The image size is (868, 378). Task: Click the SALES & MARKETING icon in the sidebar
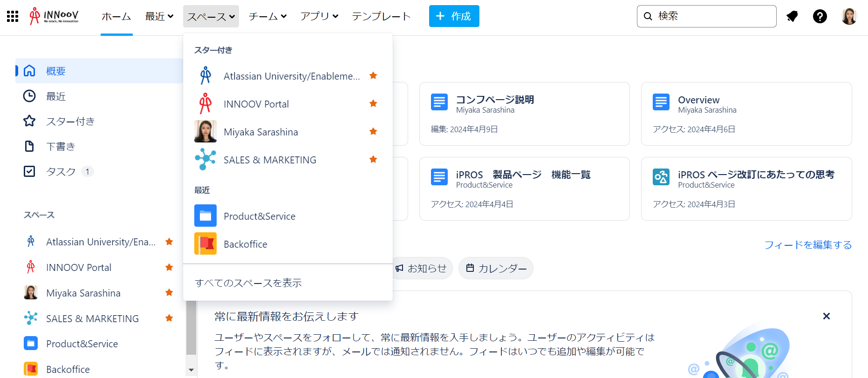pos(31,318)
